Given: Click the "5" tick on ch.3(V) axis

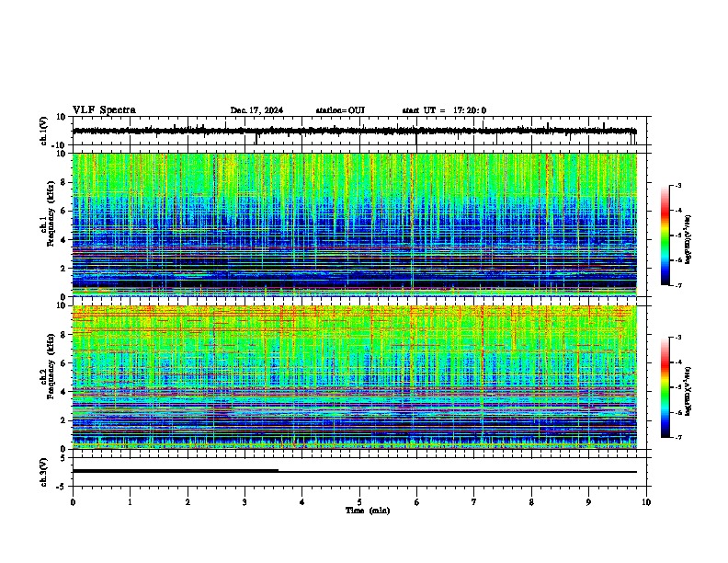Looking at the screenshot, I should click(64, 458).
